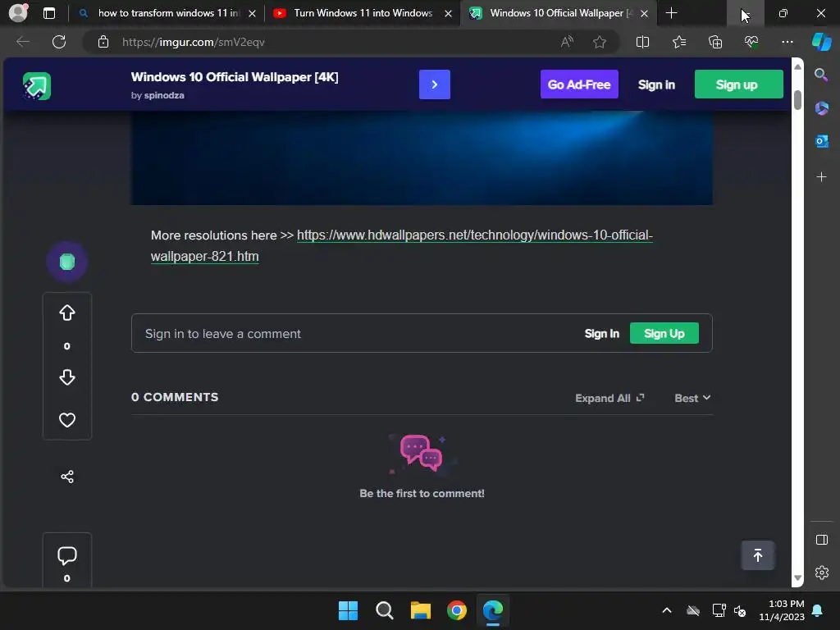Screen dimensions: 840x630
Task: Open split screen view
Action: [x=642, y=42]
